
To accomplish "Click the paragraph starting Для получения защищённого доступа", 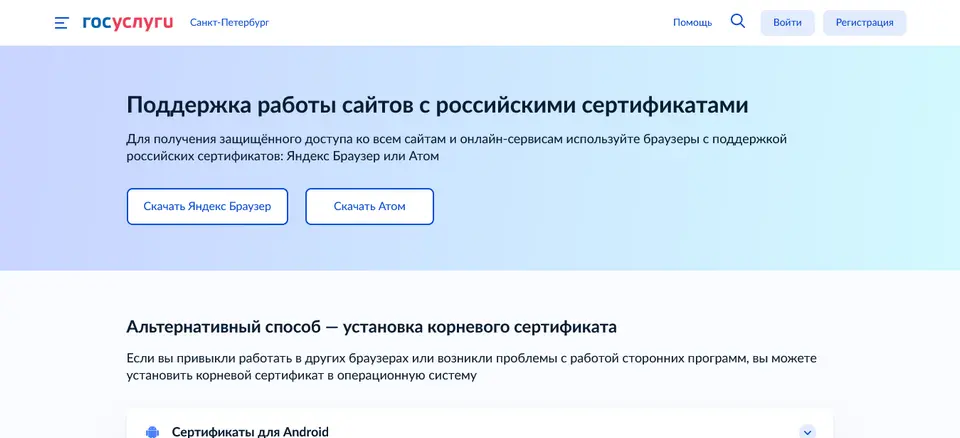I will point(456,148).
